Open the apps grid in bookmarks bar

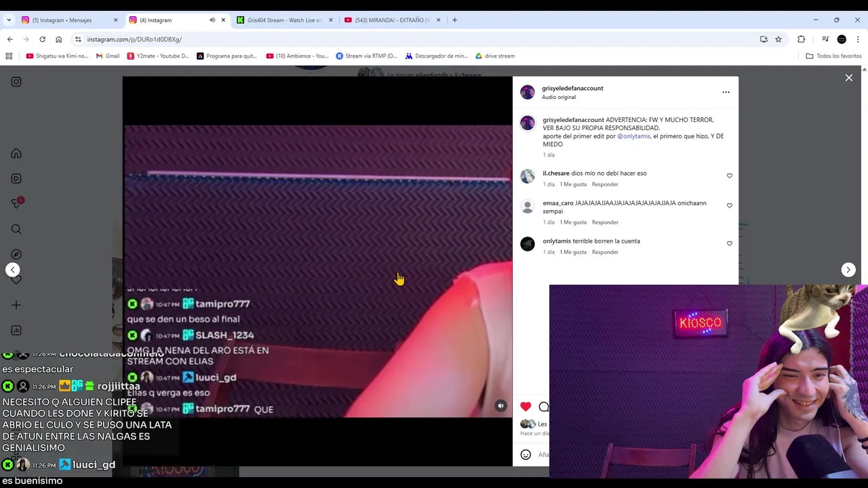click(x=9, y=56)
